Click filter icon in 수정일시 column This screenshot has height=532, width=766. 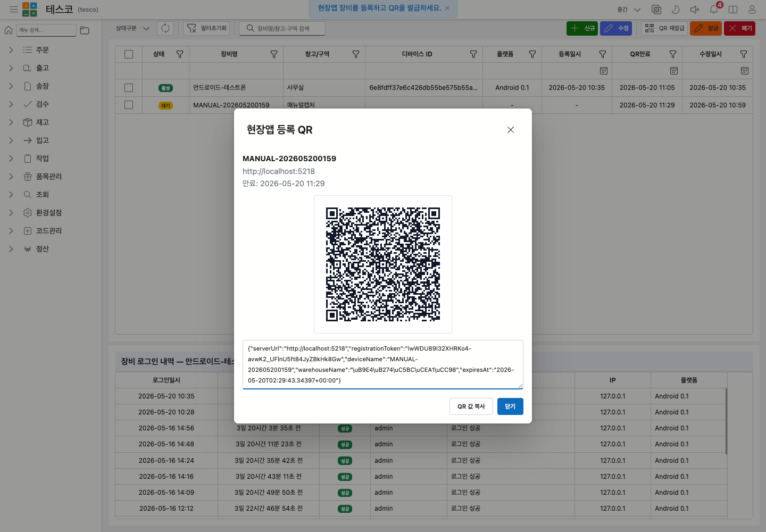[744, 54]
